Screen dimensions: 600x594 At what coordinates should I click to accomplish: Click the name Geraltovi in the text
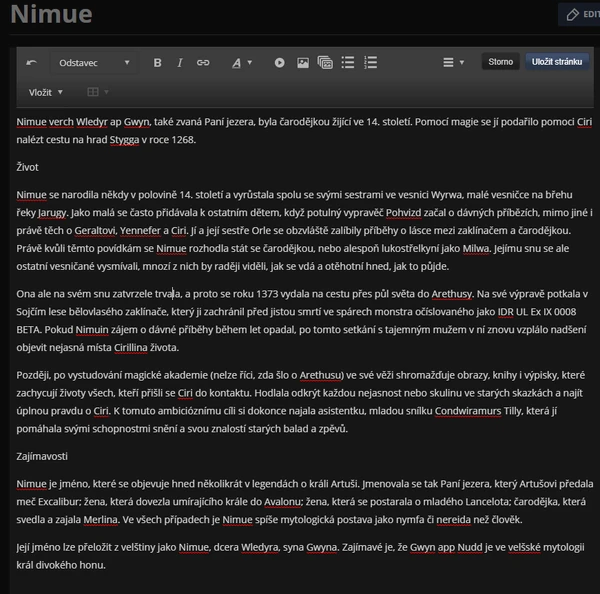[x=95, y=231]
